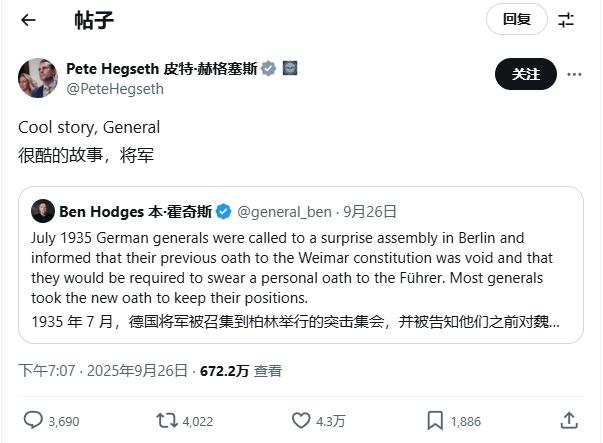Screen dimensions: 603x443
Task: Bookmark the post with 1,886 saves
Action: point(435,421)
